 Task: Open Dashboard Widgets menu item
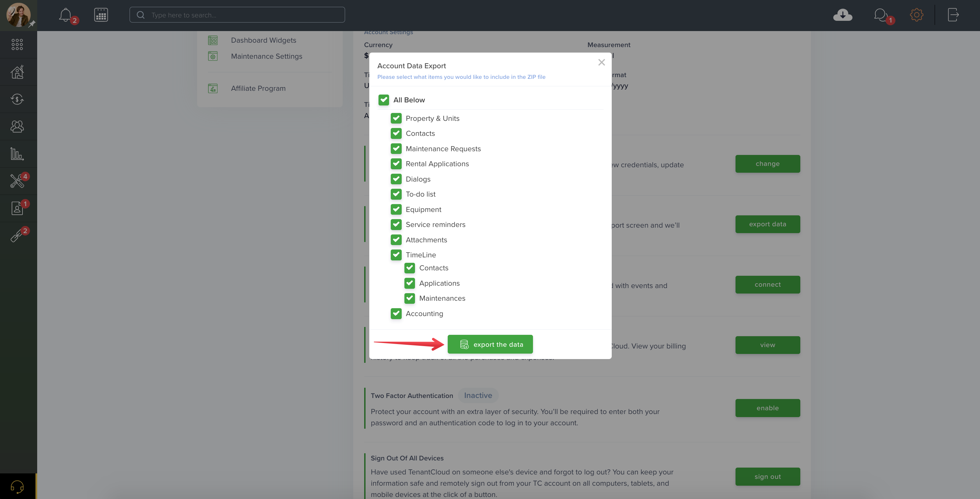click(x=263, y=40)
